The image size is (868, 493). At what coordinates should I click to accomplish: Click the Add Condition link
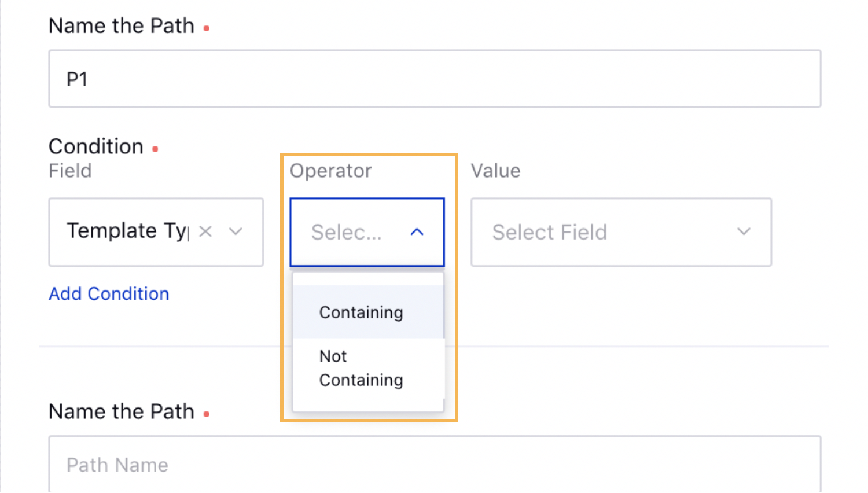tap(109, 294)
